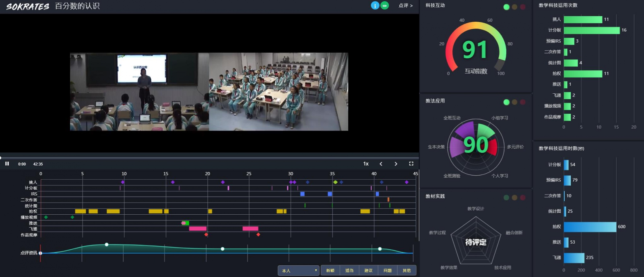Click the 1x playback speed control
The width and height of the screenshot is (644, 277).
[x=366, y=164]
